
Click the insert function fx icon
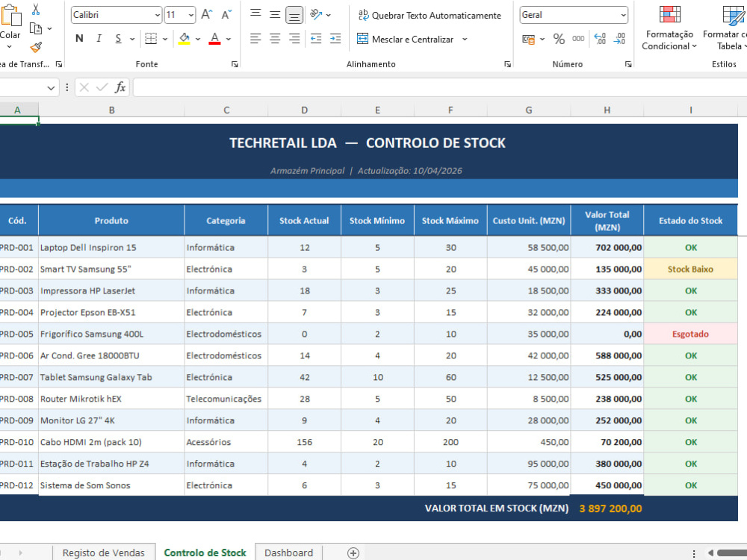(x=120, y=87)
